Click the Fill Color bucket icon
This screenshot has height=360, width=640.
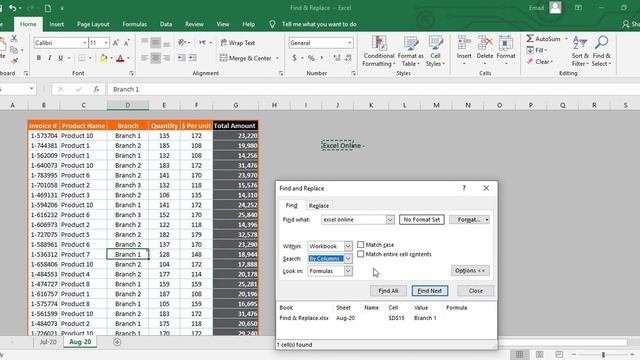103,58
